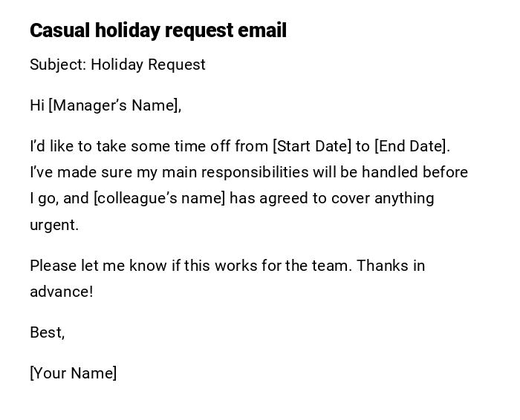Click the 'Best,' sign-off line

(47, 332)
